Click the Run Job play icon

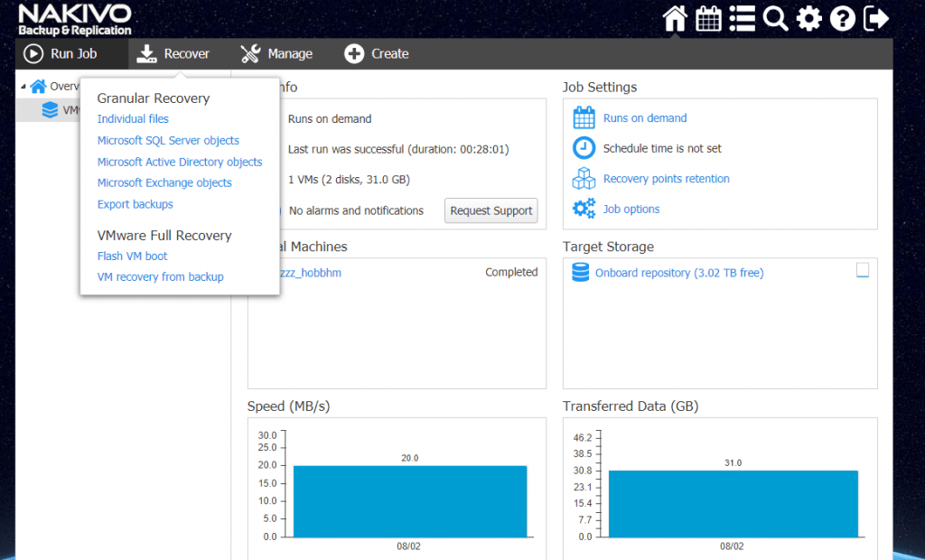33,53
